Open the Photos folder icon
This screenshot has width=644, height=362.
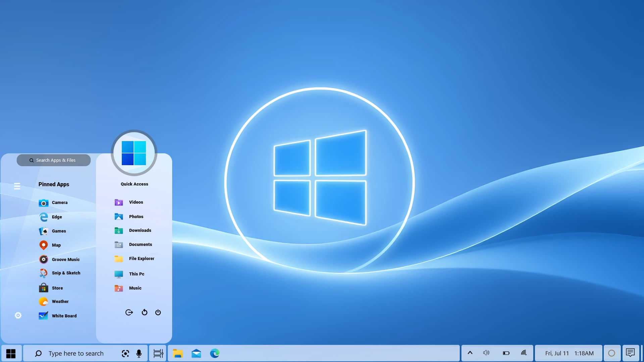[x=119, y=216]
